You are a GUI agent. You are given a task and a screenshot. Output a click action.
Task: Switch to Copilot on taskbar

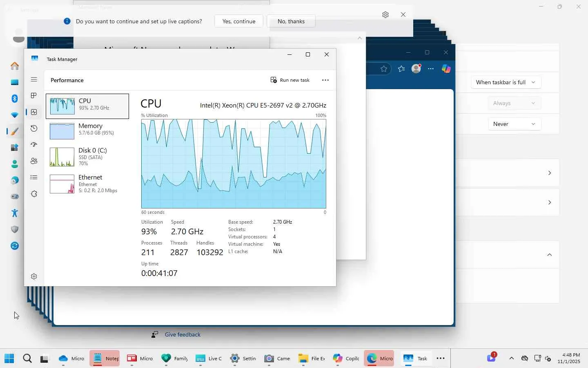pyautogui.click(x=345, y=359)
